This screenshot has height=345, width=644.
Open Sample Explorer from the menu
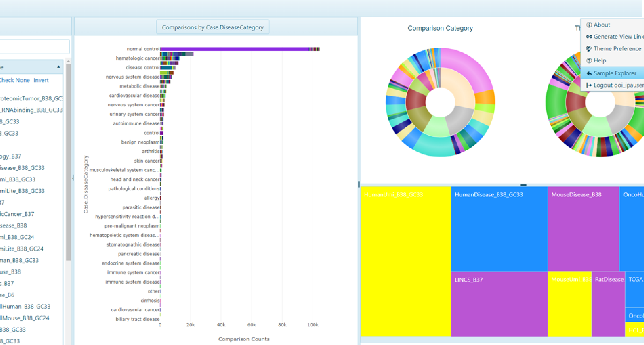pos(612,73)
